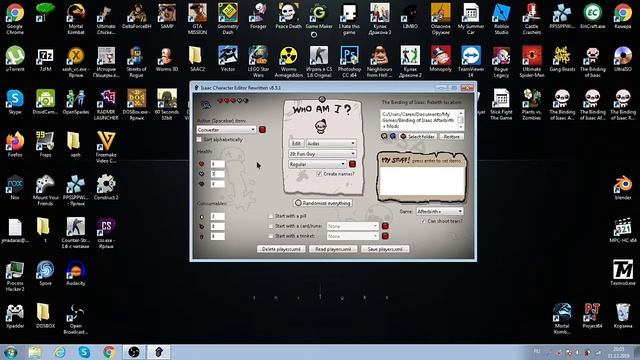
Task: Click the blue round icon left of Select folder
Action: click(x=393, y=136)
